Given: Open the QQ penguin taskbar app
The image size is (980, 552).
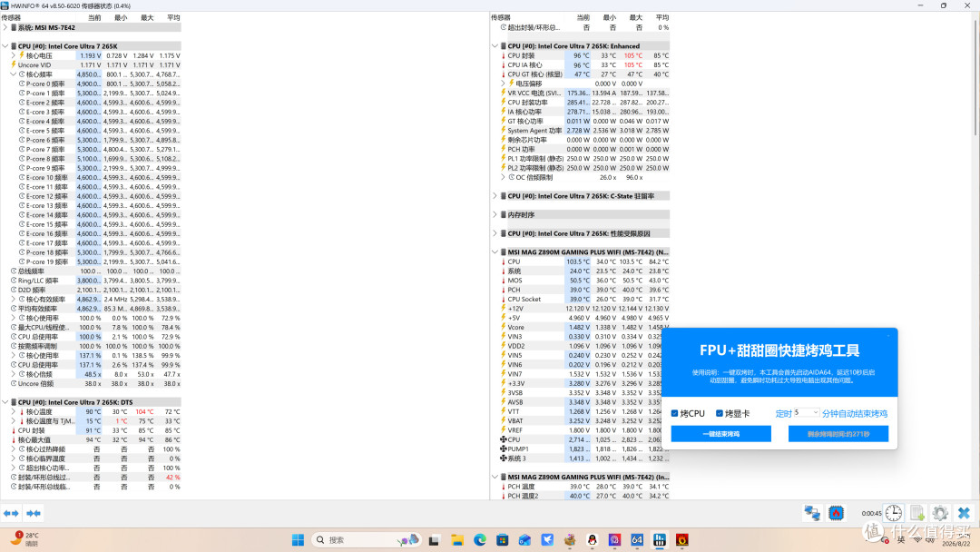Looking at the screenshot, I should (x=592, y=539).
